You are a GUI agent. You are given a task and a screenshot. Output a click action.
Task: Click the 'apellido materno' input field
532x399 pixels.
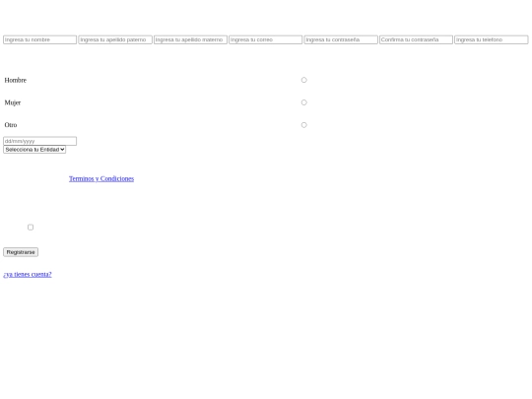190,39
